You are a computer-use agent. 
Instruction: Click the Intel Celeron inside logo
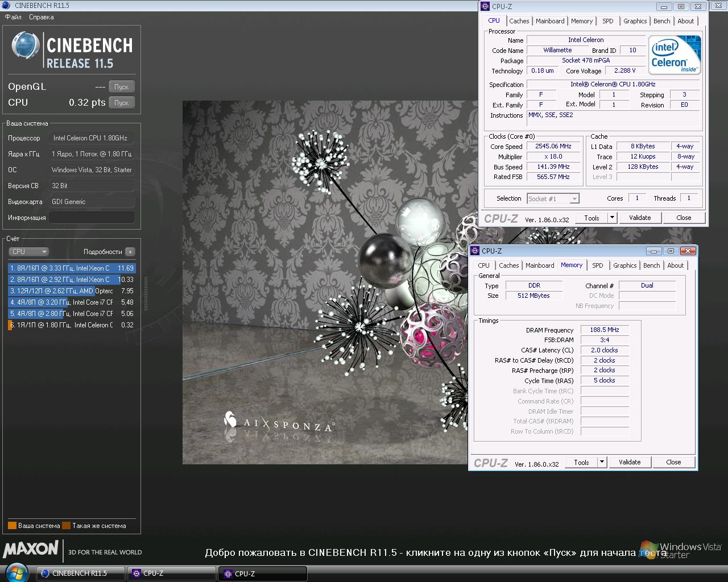tap(675, 55)
